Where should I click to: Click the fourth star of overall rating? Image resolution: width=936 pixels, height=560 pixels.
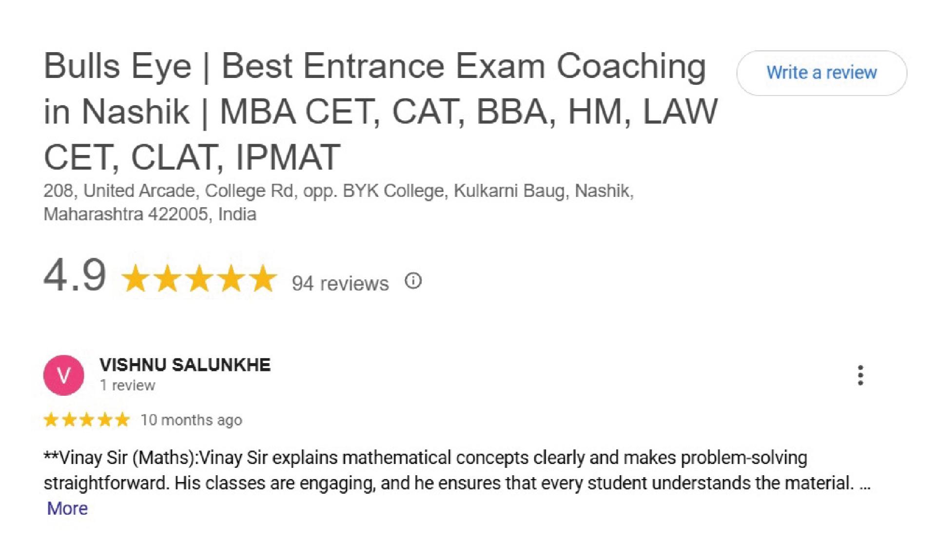[231, 278]
